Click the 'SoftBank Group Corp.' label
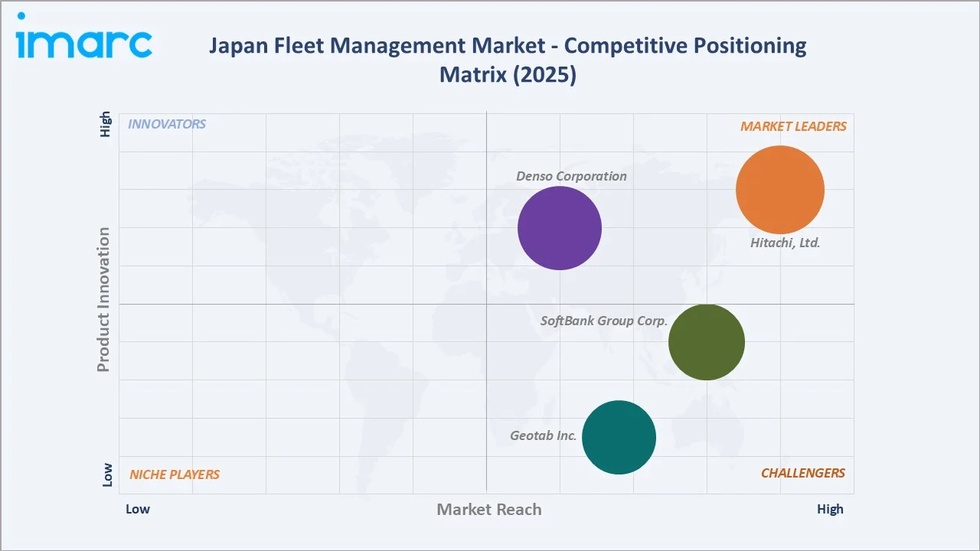Screen dimensions: 980x551 [x=604, y=321]
